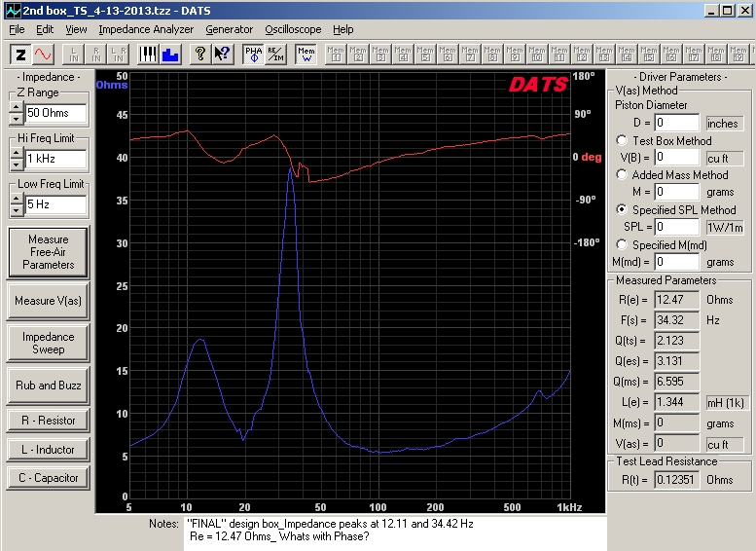Select the Specified M(md) radio button

click(622, 244)
